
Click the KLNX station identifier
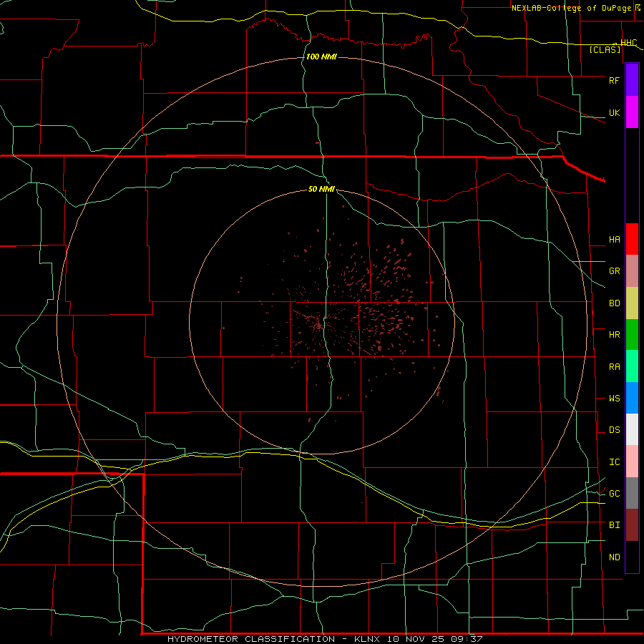point(367,639)
